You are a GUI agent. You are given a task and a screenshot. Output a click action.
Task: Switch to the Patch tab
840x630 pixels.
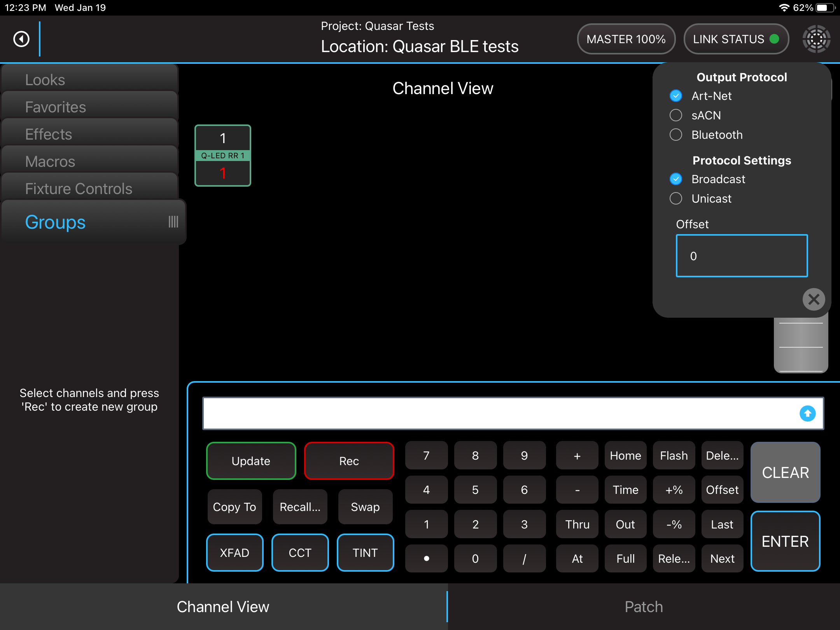(644, 607)
